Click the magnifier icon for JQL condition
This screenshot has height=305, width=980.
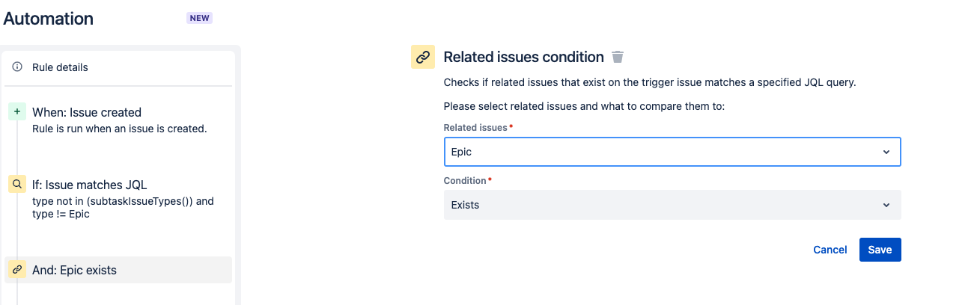click(x=17, y=184)
